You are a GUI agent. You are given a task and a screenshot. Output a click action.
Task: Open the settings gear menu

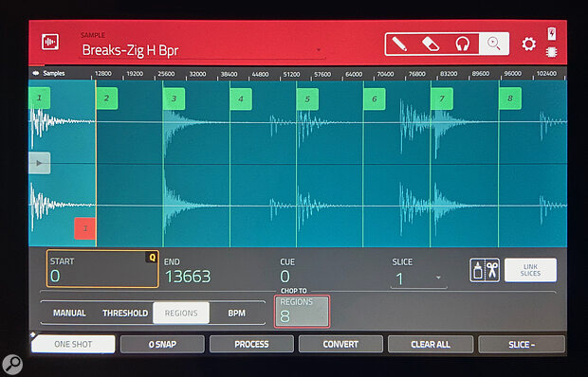click(x=529, y=45)
